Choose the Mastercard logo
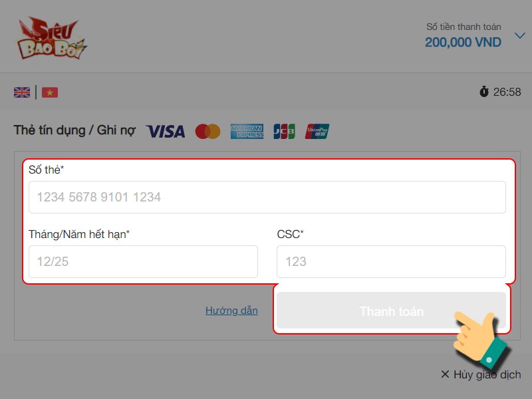Image resolution: width=532 pixels, height=399 pixels. (x=207, y=131)
